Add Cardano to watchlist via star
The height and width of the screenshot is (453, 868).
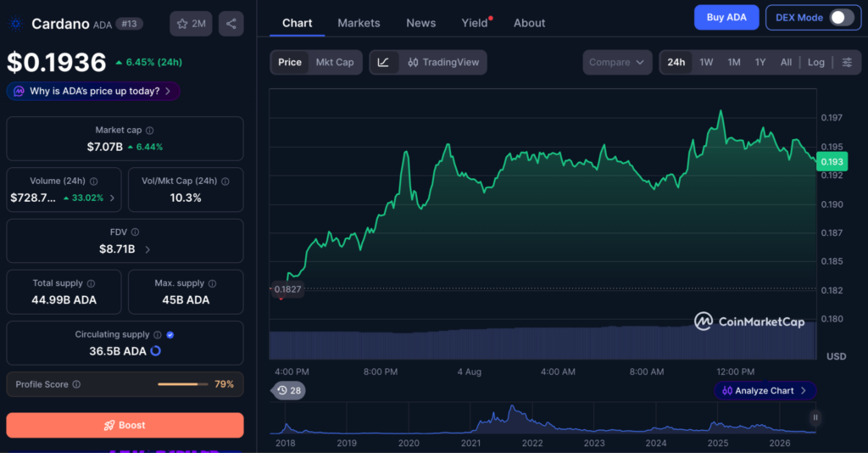[x=191, y=24]
